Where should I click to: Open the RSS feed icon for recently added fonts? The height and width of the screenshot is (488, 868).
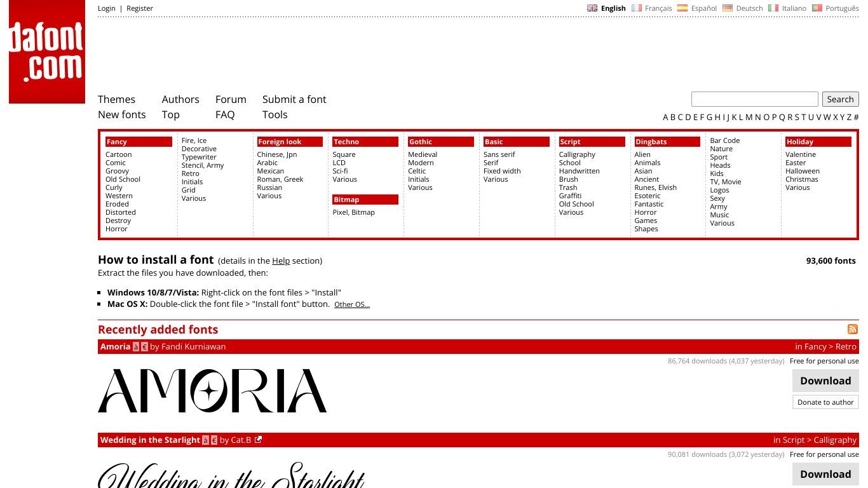click(853, 329)
